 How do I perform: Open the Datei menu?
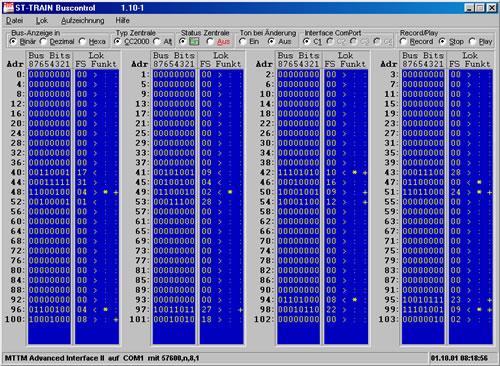15,21
